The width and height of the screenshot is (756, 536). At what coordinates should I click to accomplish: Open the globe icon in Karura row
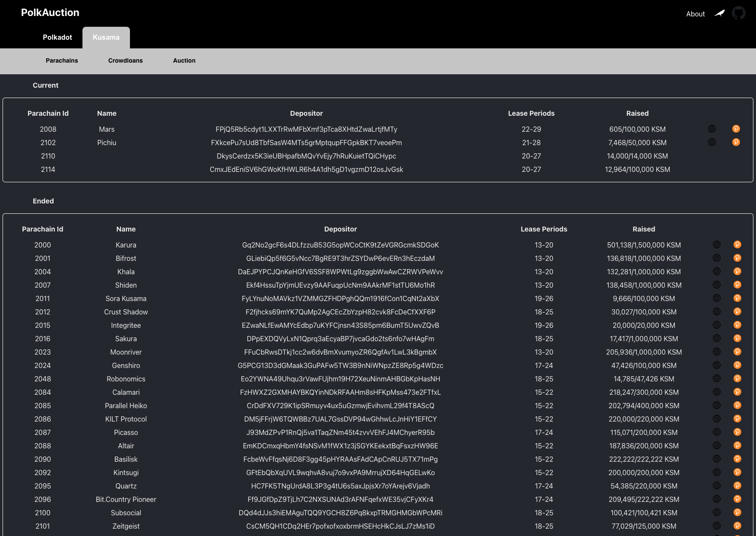717,244
